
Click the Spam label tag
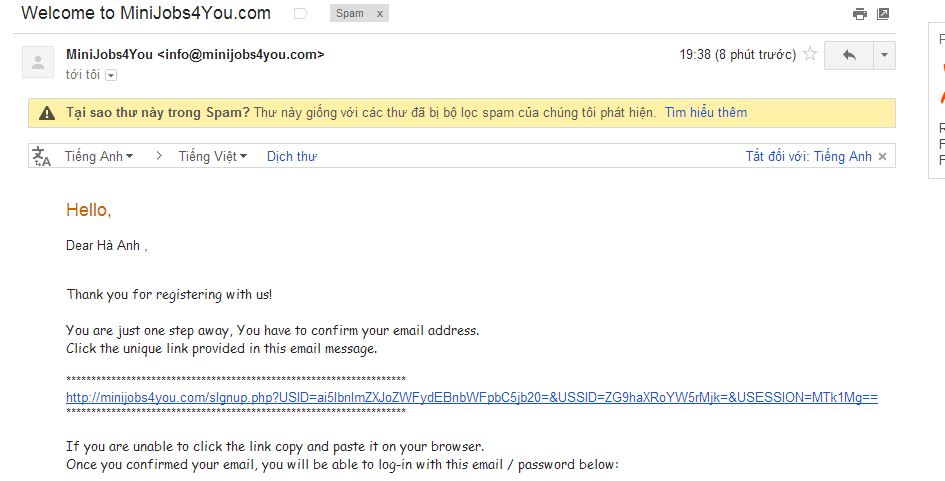pos(350,14)
